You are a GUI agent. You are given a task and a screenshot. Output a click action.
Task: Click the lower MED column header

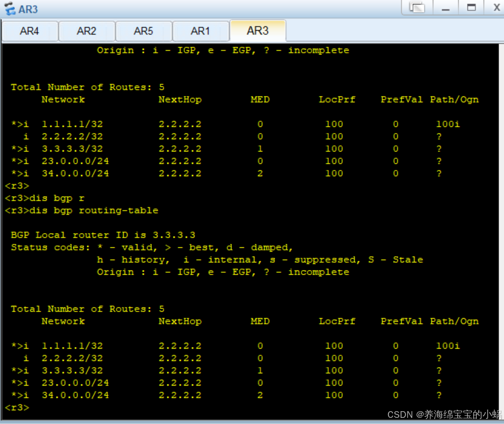(x=260, y=321)
